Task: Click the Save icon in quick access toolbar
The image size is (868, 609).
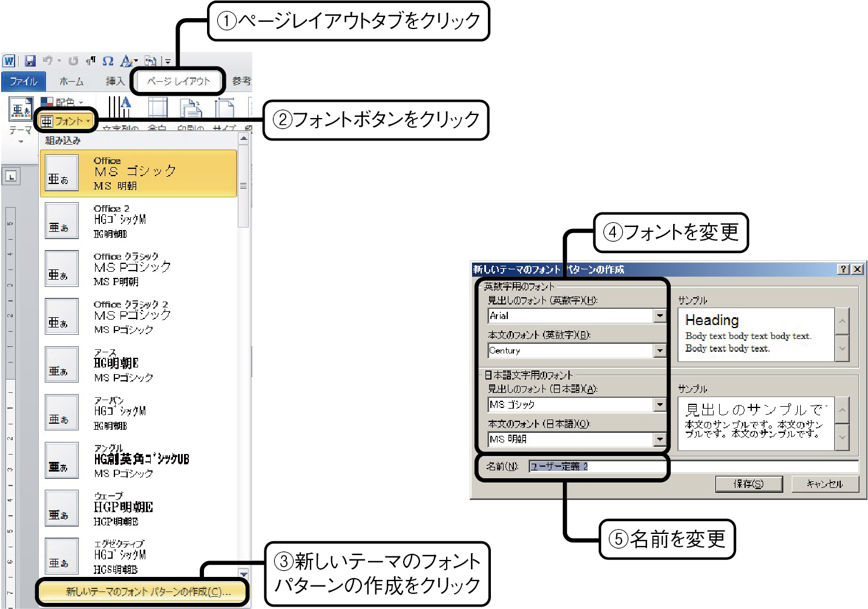Action: 30,61
